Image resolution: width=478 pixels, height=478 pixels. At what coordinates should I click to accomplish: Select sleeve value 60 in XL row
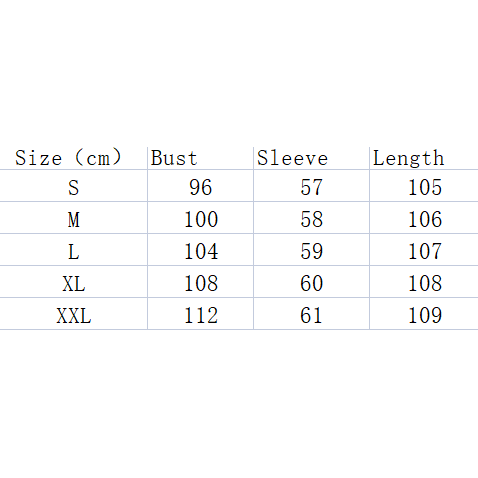point(311,282)
